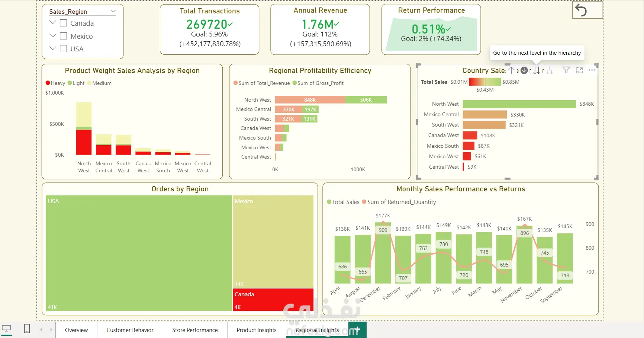Click the Total Sales color gradient legend

click(x=485, y=82)
